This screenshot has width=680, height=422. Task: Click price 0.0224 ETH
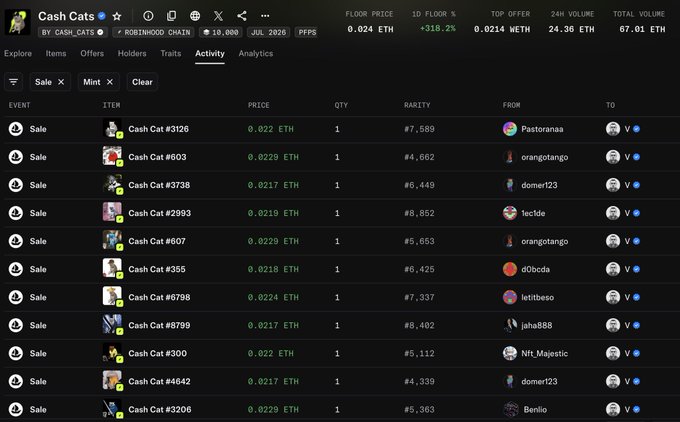pyautogui.click(x=273, y=297)
